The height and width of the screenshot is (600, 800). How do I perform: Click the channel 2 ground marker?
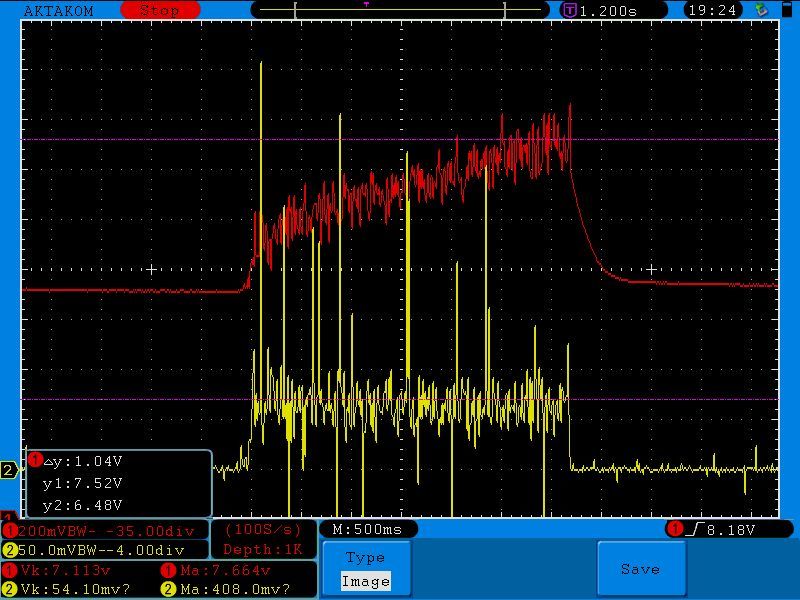coord(9,469)
